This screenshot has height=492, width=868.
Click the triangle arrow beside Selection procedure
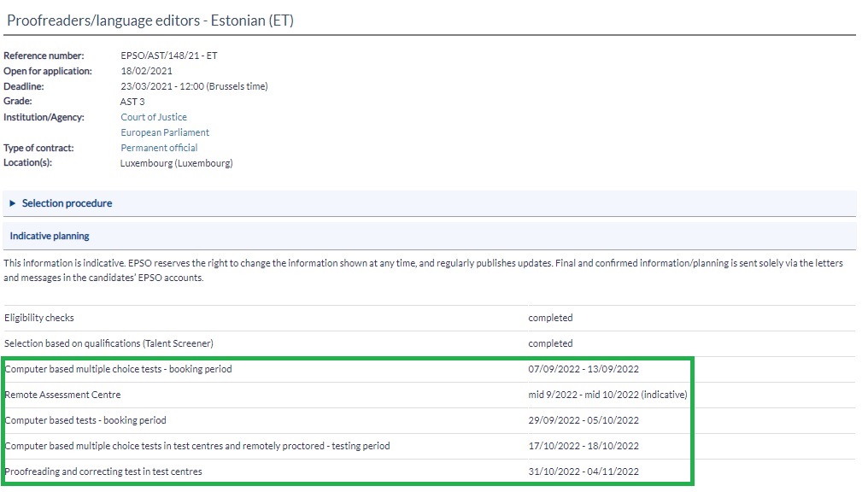coord(13,203)
